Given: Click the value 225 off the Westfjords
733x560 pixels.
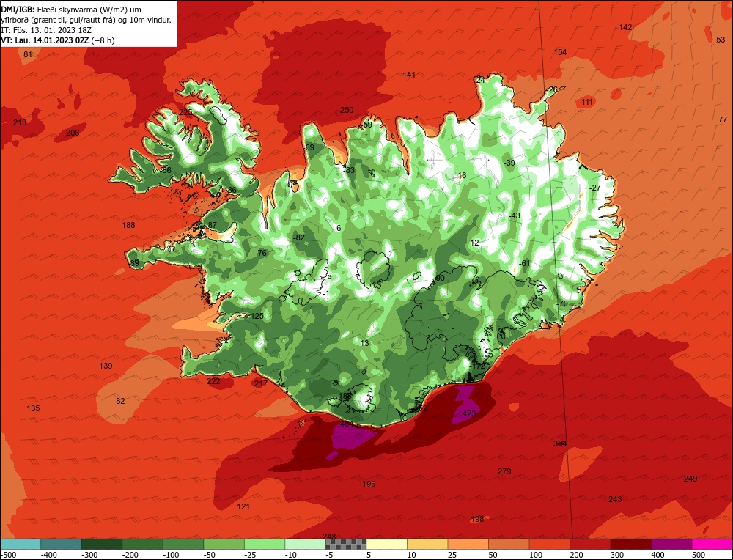Looking at the screenshot, I should coord(185,112).
